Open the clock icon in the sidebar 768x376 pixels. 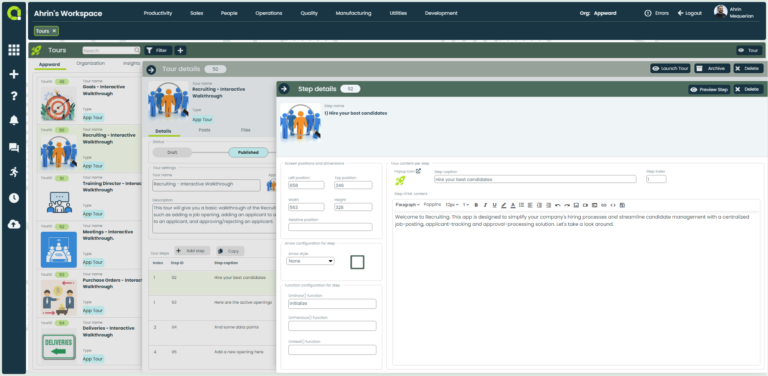point(14,198)
